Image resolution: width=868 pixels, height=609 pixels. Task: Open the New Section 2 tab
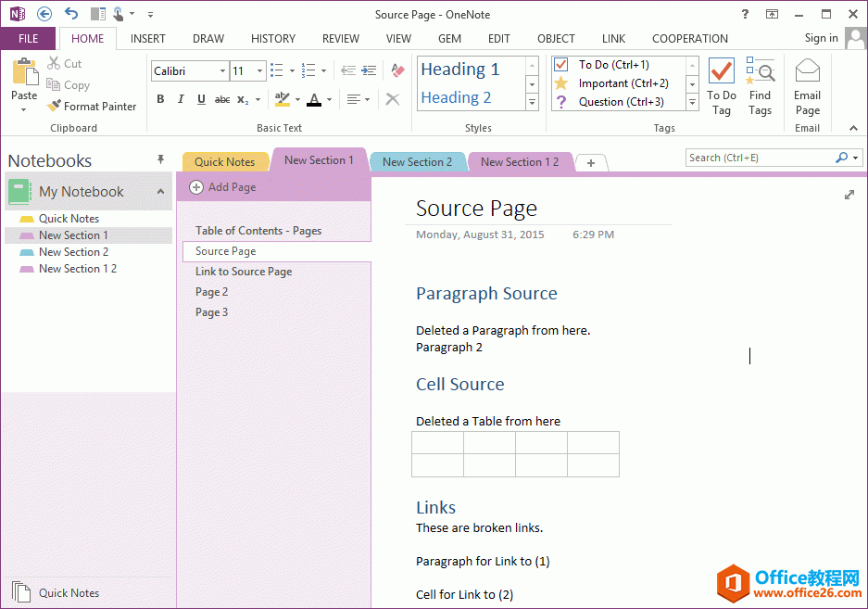click(x=417, y=162)
